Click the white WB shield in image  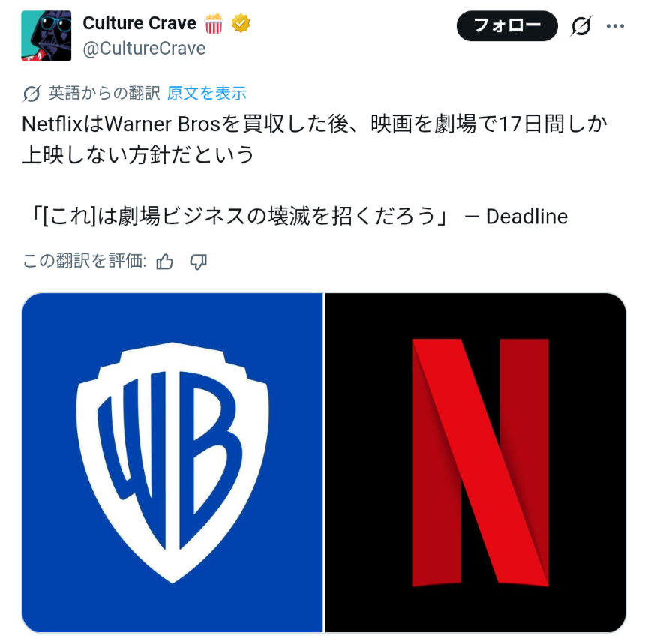pyautogui.click(x=172, y=463)
